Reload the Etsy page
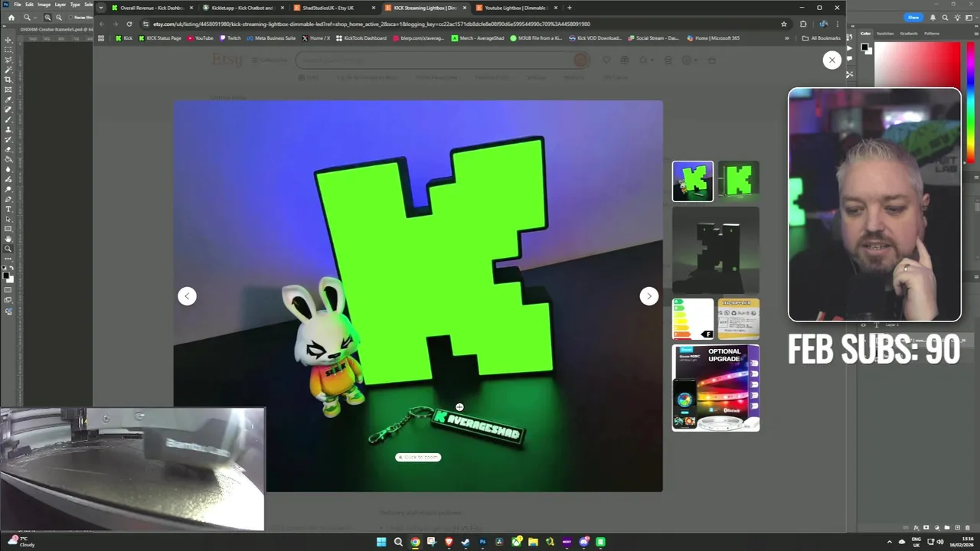Screen dimensions: 980x551 [x=129, y=24]
